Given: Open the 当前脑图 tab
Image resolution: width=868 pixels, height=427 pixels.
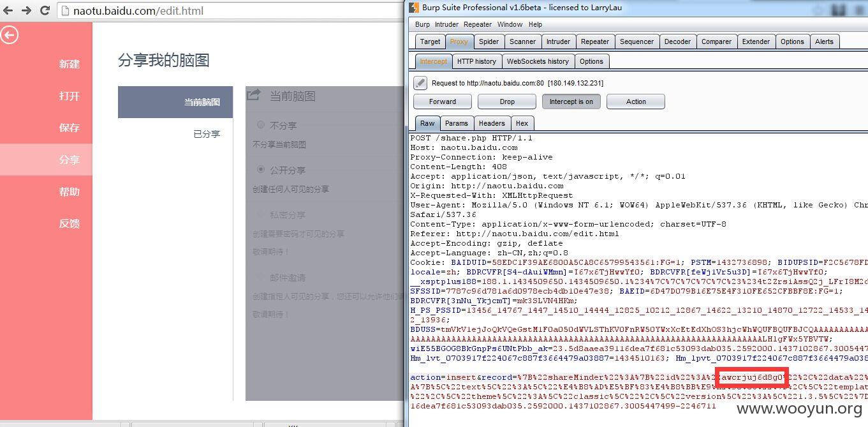Looking at the screenshot, I should point(175,102).
